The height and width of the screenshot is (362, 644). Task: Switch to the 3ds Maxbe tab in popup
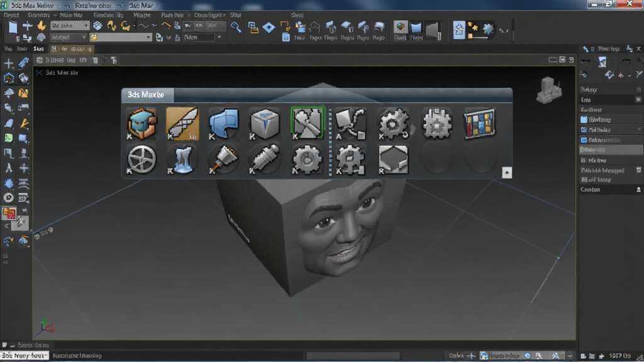146,95
